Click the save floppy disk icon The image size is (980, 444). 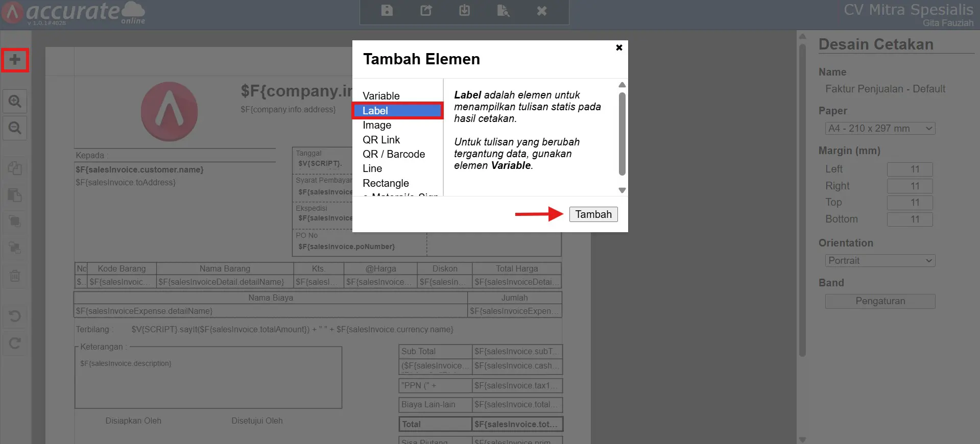tap(387, 11)
